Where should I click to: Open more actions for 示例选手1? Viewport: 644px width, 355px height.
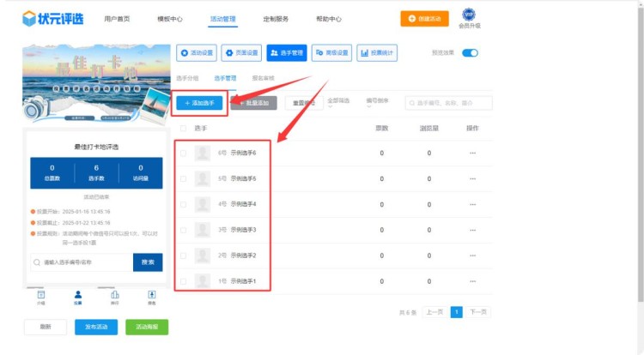471,281
